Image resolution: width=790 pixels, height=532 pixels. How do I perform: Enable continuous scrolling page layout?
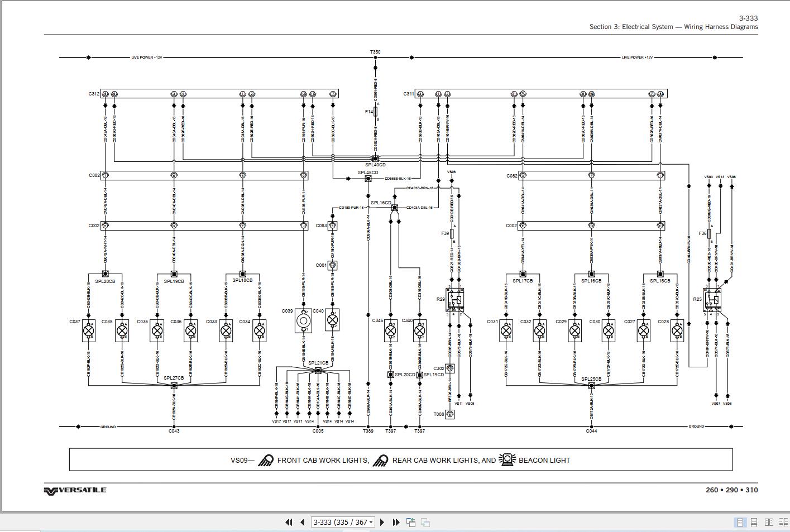point(754,523)
